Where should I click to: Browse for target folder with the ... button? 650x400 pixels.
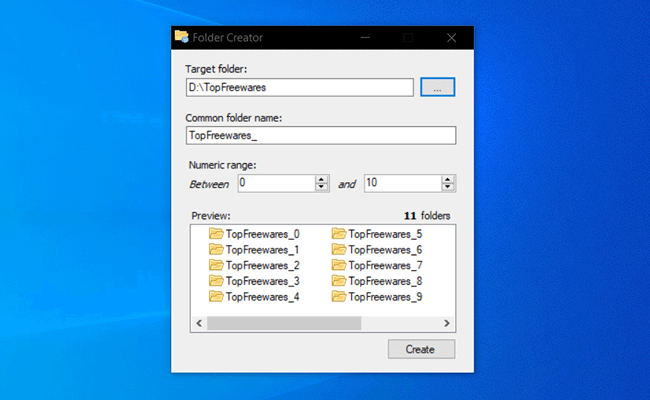437,88
